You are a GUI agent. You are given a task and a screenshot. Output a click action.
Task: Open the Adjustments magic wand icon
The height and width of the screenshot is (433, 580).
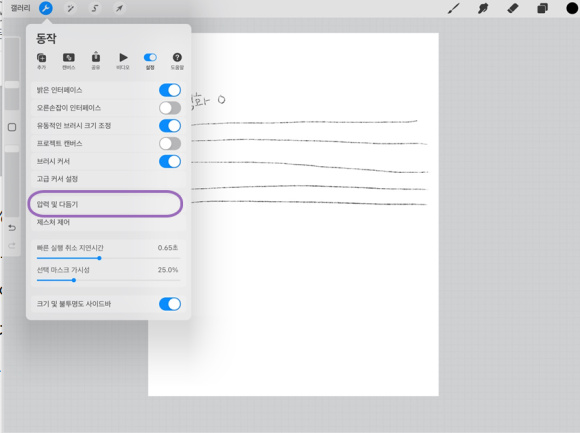(x=70, y=8)
